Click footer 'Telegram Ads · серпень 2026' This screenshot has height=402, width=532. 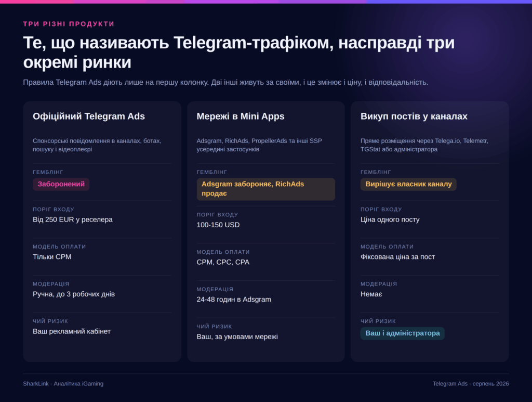[x=471, y=384]
